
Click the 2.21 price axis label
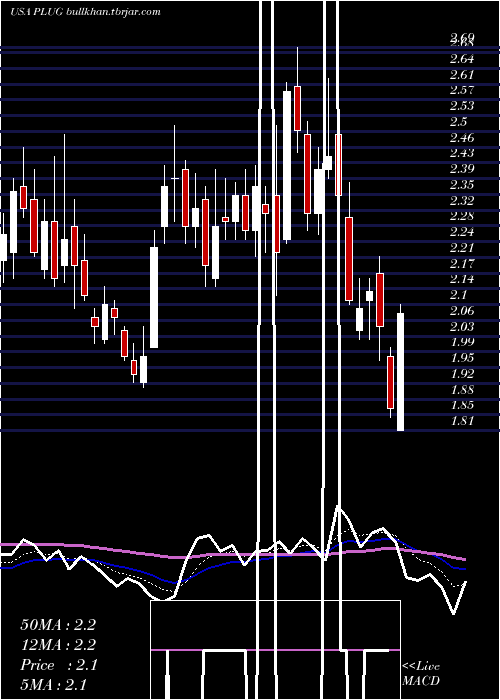tap(462, 248)
